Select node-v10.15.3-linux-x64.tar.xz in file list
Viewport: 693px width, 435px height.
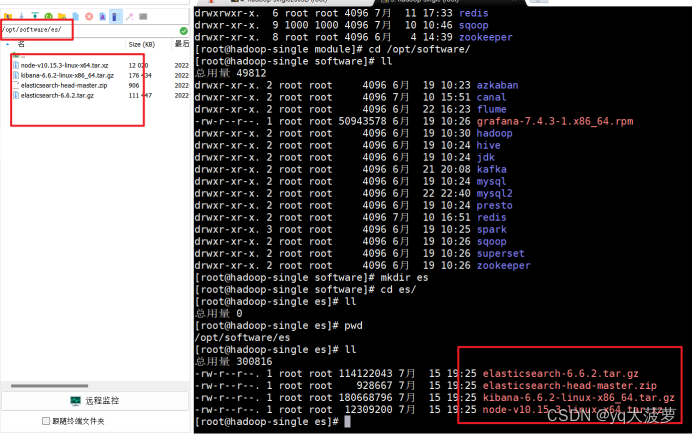[x=64, y=65]
